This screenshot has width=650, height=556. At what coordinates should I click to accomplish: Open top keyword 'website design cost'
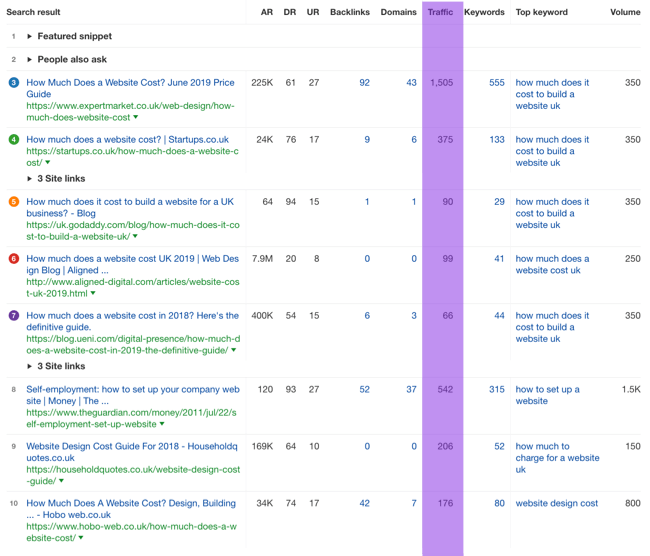pyautogui.click(x=556, y=504)
